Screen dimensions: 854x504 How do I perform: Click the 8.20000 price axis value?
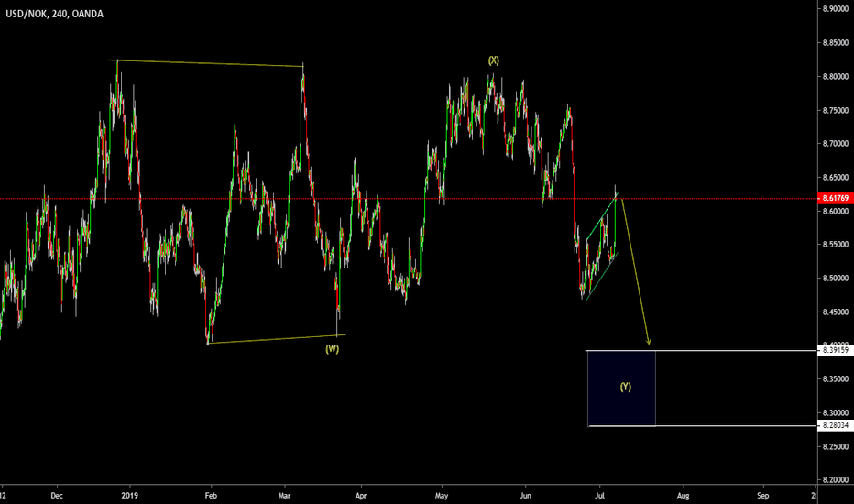836,480
